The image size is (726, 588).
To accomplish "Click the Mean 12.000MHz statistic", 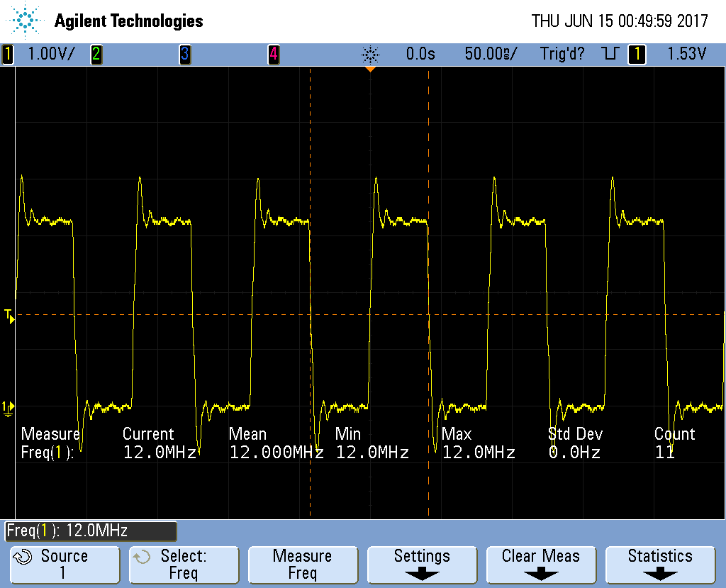I will click(x=276, y=443).
